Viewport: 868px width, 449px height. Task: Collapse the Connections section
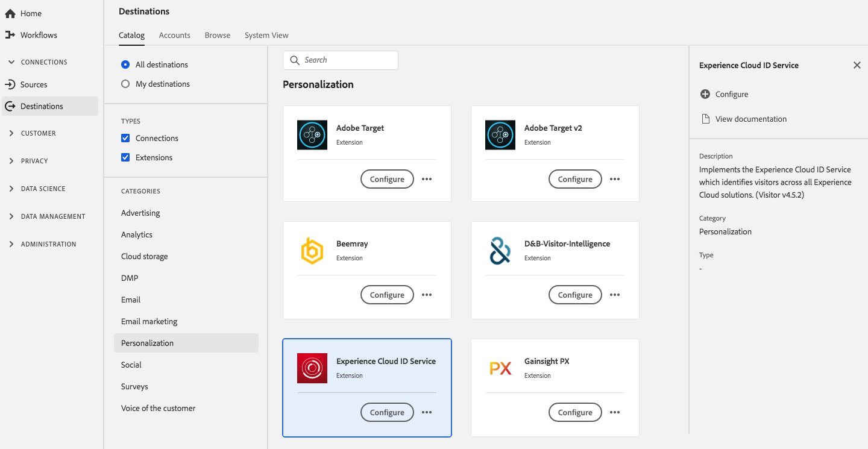[x=11, y=62]
